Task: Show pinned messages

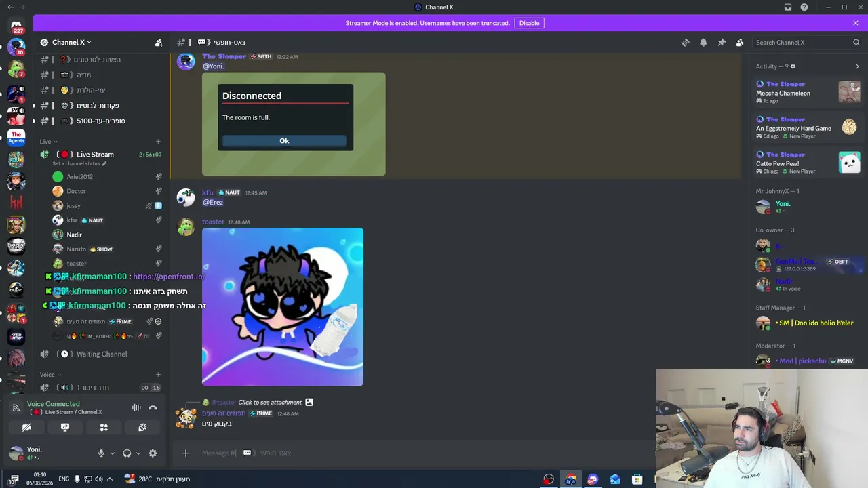Action: tap(722, 42)
